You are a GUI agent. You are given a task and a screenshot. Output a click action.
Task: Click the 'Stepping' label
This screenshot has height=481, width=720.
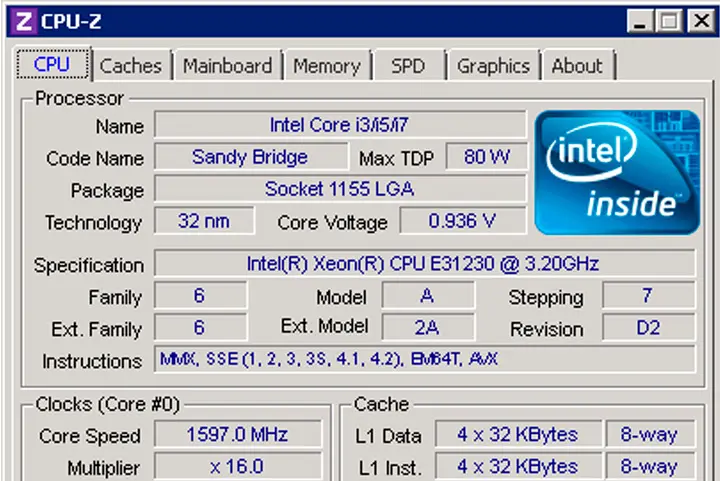click(x=546, y=298)
